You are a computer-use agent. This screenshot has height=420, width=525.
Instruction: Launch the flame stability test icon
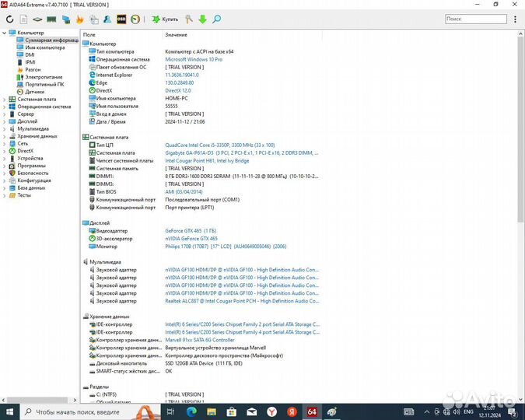pyautogui.click(x=79, y=19)
